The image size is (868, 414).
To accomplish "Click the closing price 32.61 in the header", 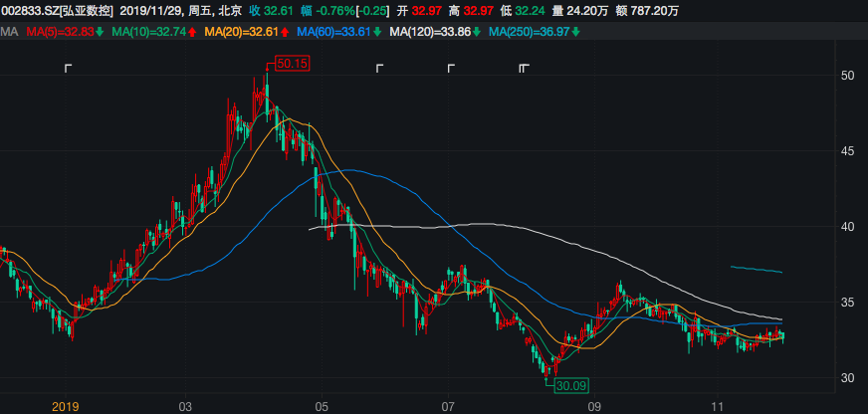I will (280, 11).
